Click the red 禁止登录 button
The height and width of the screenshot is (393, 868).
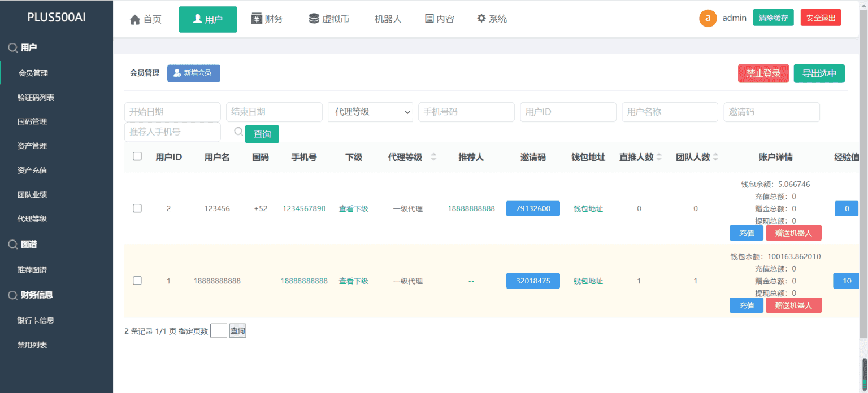click(x=763, y=73)
